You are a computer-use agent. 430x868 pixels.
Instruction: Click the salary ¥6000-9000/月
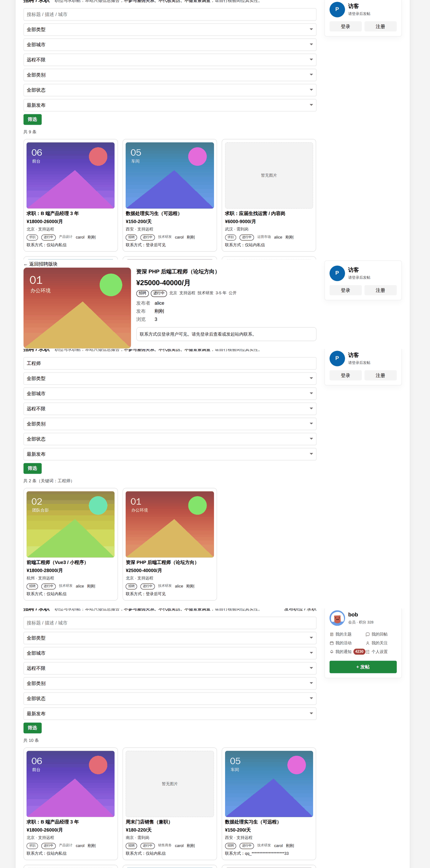[x=240, y=222]
